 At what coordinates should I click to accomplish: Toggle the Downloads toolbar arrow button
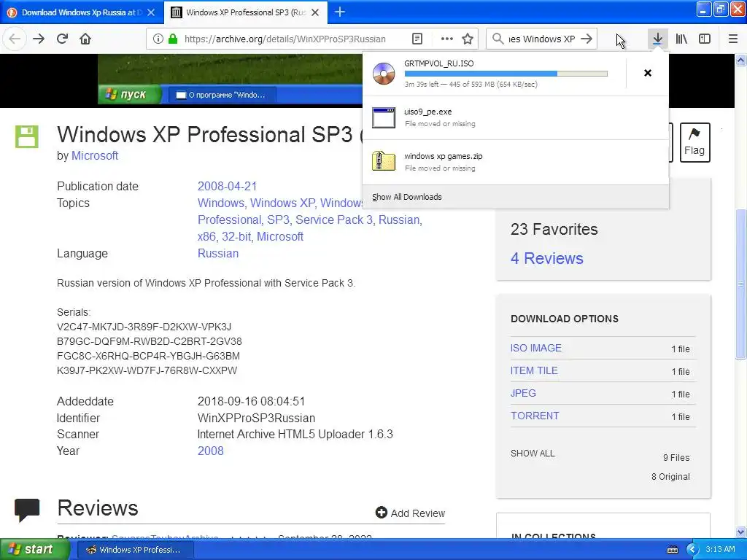pos(657,39)
